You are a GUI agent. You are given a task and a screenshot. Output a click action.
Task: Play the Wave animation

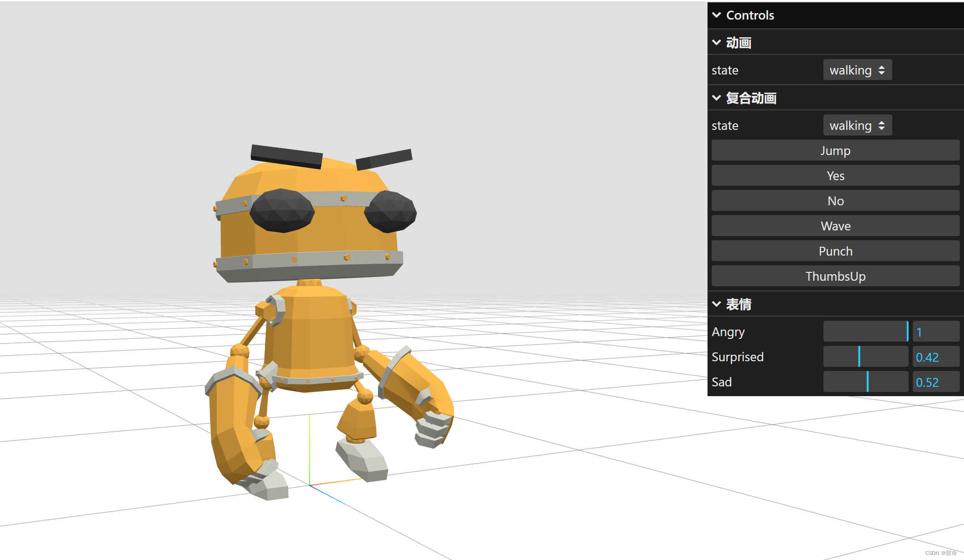(x=835, y=226)
